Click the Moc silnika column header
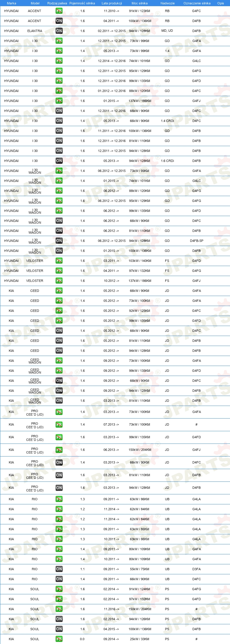 pos(140,3)
